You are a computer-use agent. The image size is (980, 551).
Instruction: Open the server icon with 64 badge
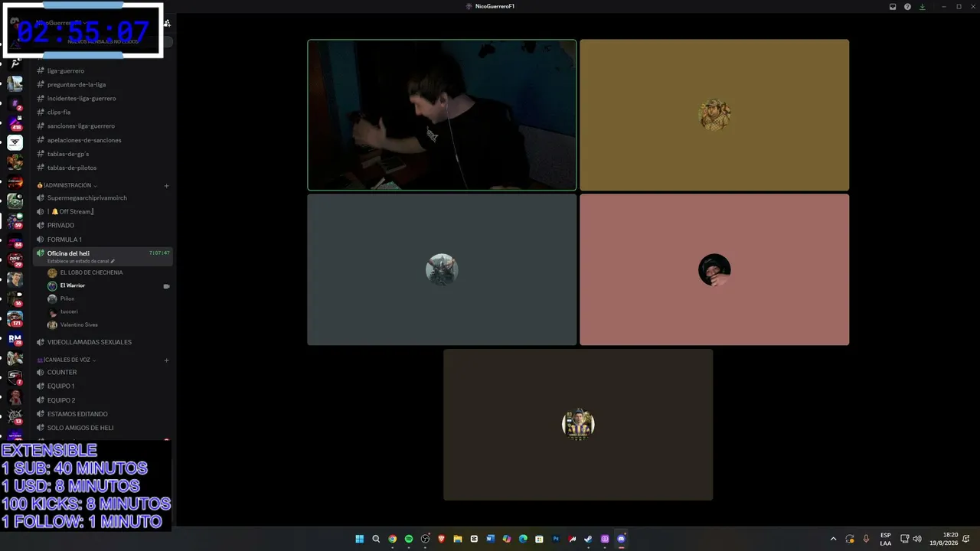tap(15, 240)
